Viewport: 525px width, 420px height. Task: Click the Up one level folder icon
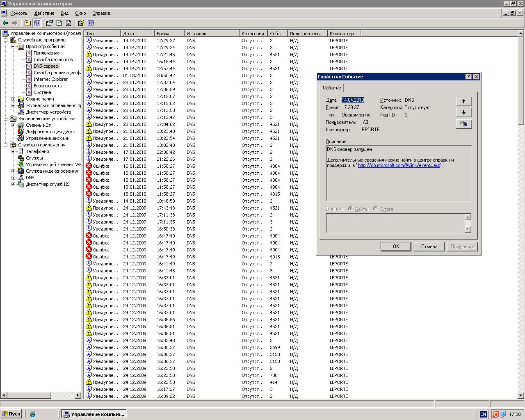[27, 23]
